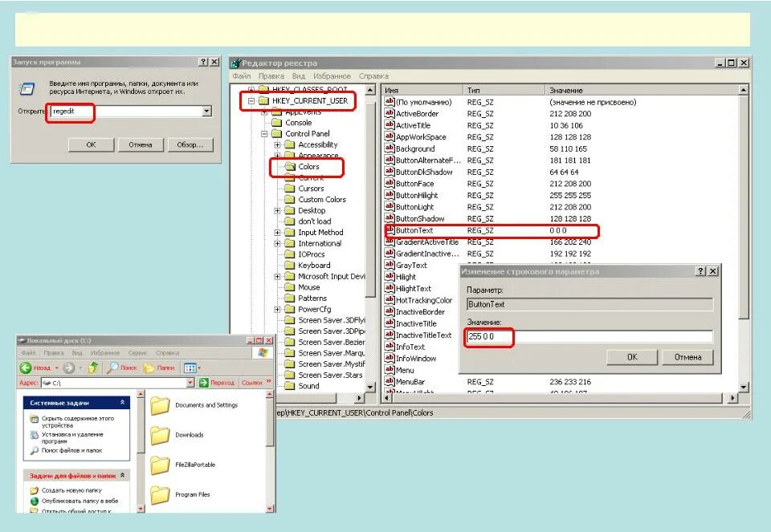Viewport: 771px width, 532px height.
Task: Click the MenuBar string value icon
Action: pyautogui.click(x=390, y=382)
